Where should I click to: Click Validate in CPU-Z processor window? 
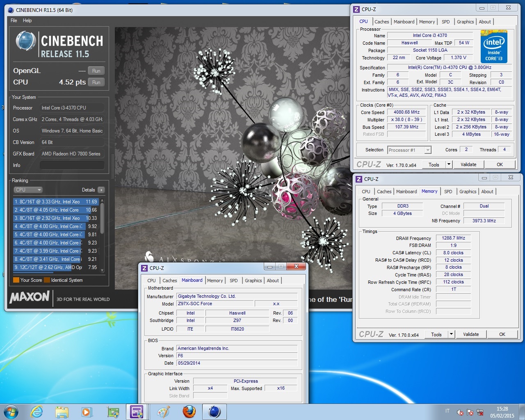pos(468,164)
